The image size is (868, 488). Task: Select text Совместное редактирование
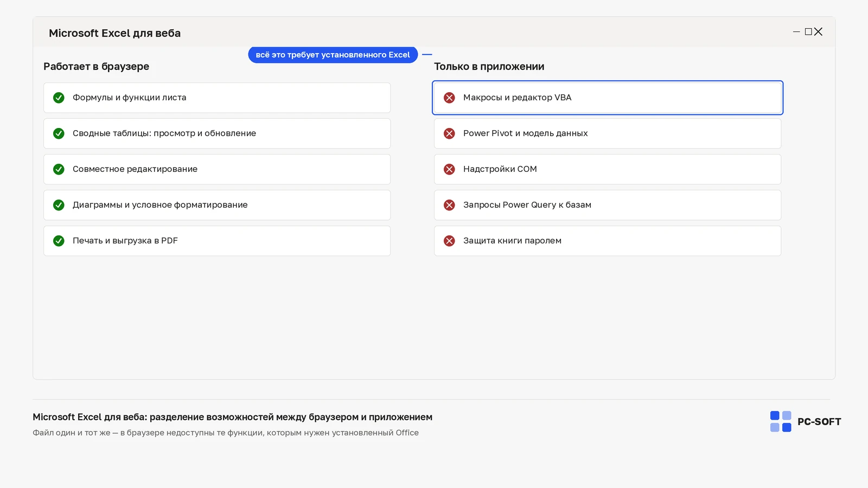click(135, 169)
